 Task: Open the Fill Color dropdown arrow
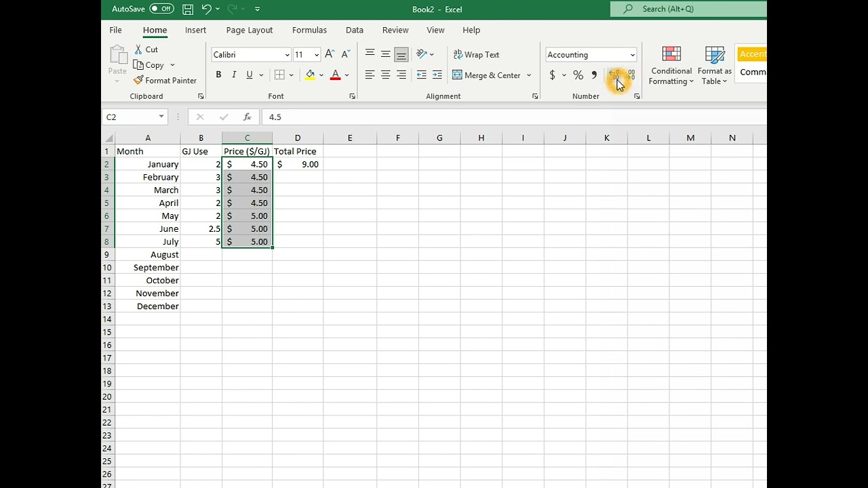(321, 75)
